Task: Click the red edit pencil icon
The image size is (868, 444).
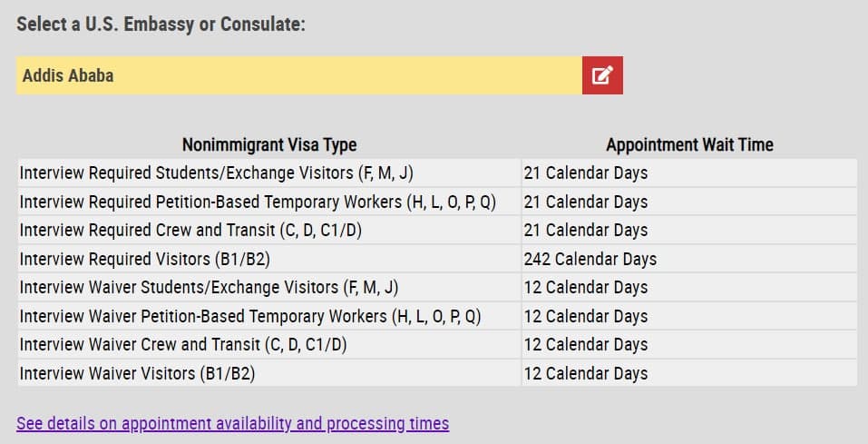Action: tap(602, 75)
